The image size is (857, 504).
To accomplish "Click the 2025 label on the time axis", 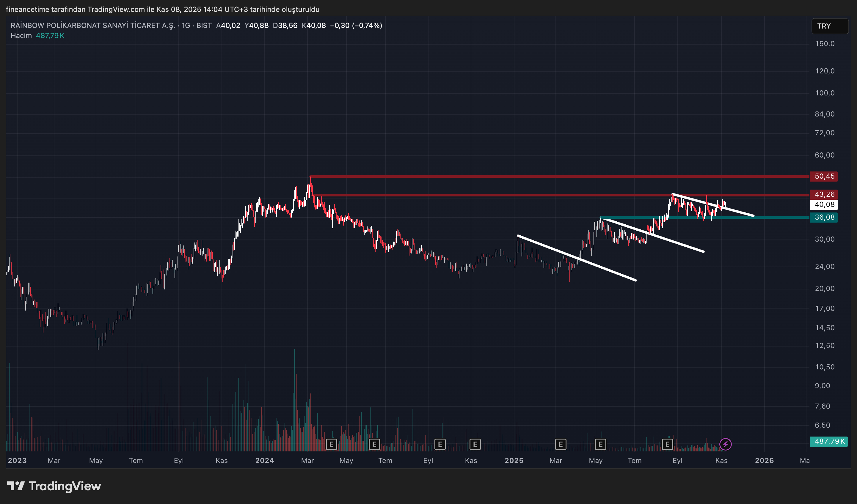I will point(514,461).
